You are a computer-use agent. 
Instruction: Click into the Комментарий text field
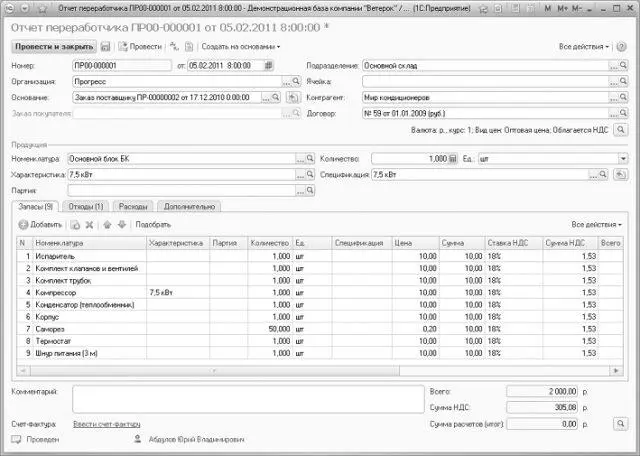(248, 399)
